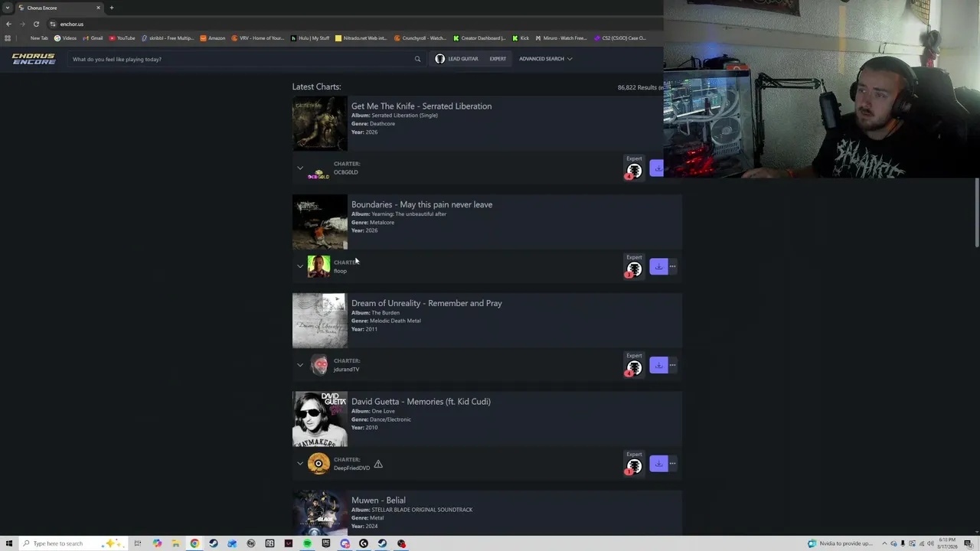Click the David Guetta One Love album cover
The image size is (980, 551).
click(320, 419)
